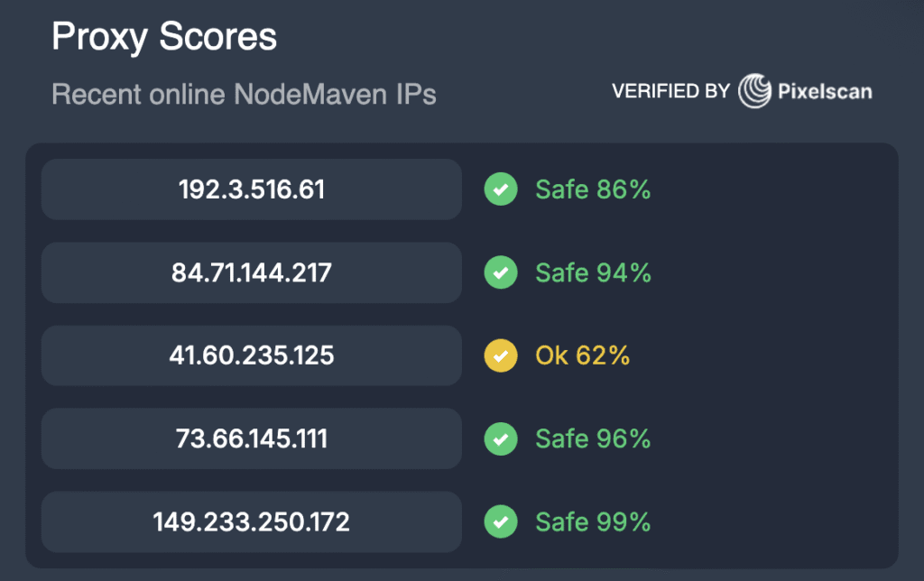Click the green checkmark beside 73.66.145.111
This screenshot has width=924, height=581.
(x=501, y=438)
